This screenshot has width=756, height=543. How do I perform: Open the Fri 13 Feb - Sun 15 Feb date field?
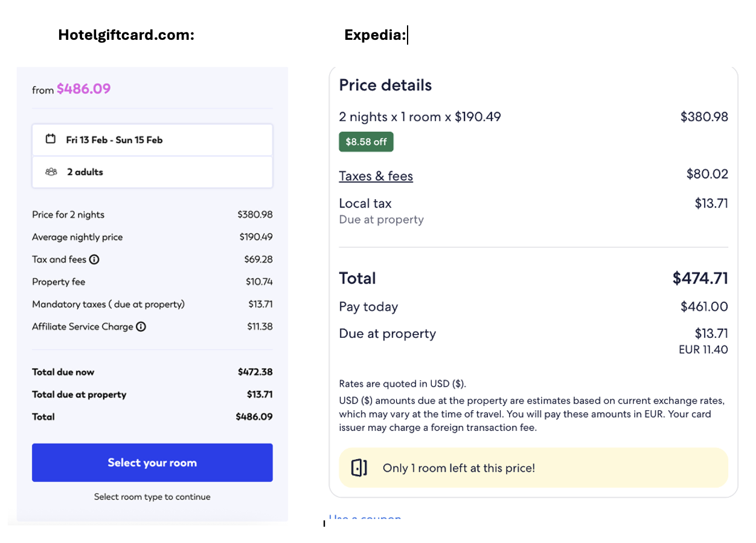[x=152, y=140]
